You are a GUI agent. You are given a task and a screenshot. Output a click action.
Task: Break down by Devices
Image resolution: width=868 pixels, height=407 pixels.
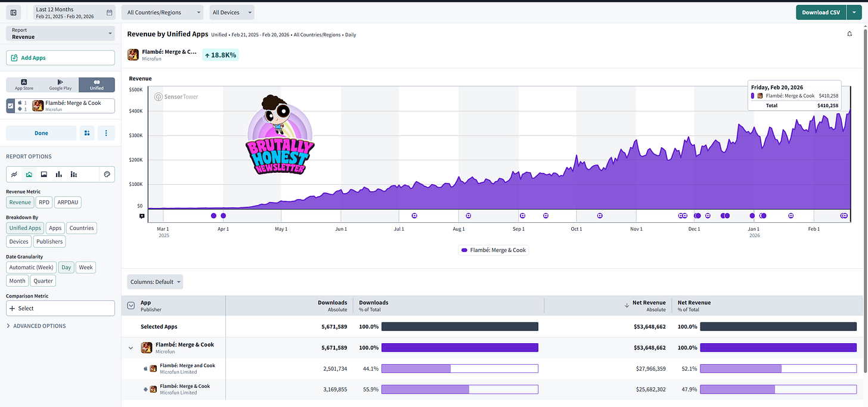coord(18,241)
